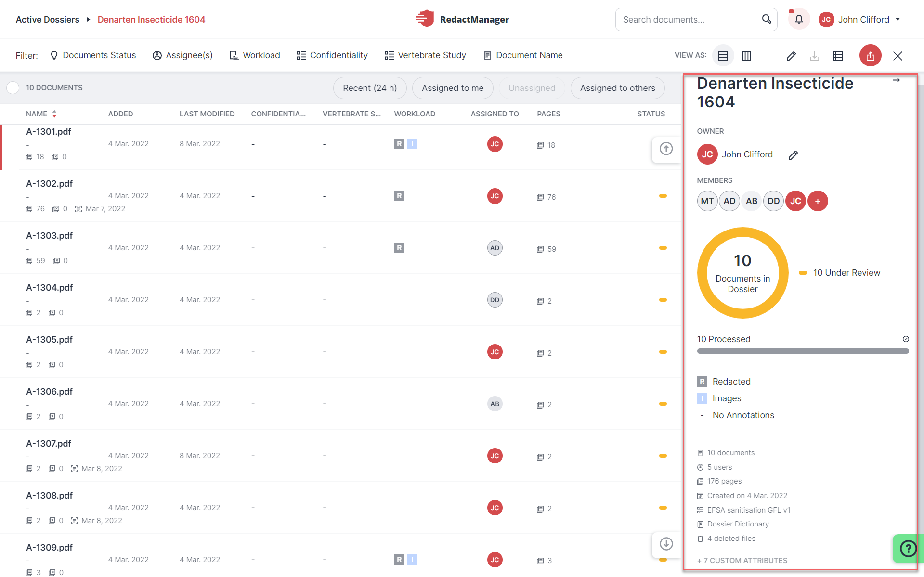
Task: Click the edit dossier pencil icon
Action: (791, 56)
